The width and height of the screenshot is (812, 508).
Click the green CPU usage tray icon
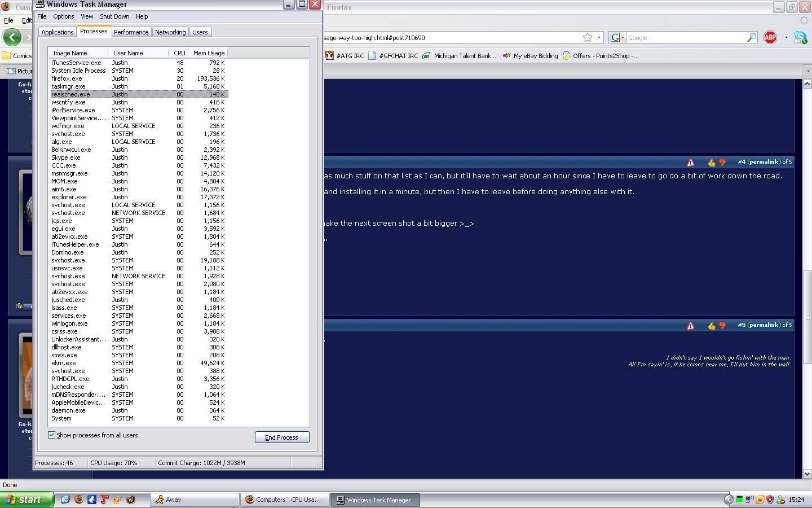click(739, 500)
